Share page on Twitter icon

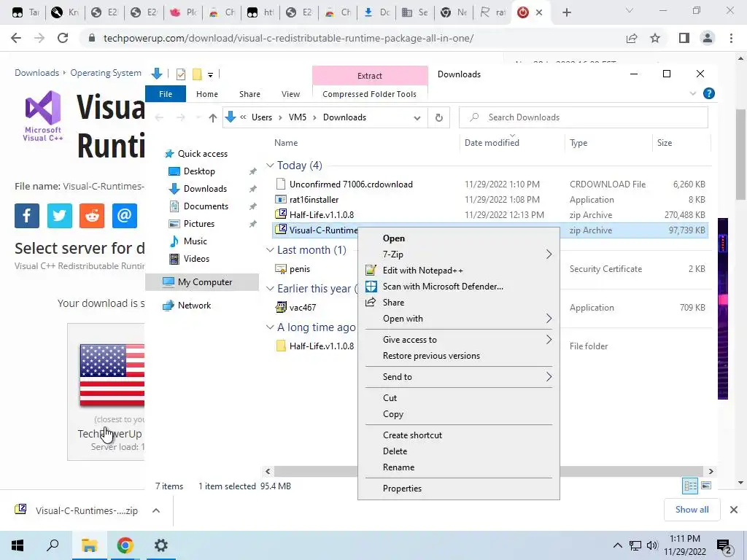(60, 216)
